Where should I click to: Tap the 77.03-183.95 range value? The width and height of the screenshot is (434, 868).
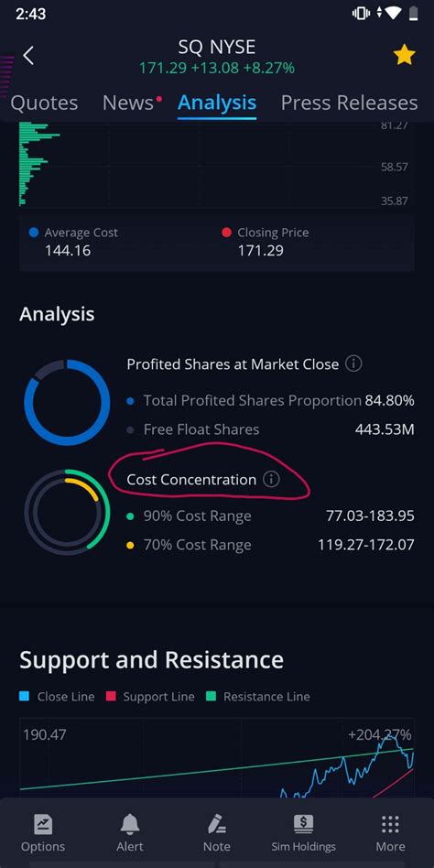point(370,515)
